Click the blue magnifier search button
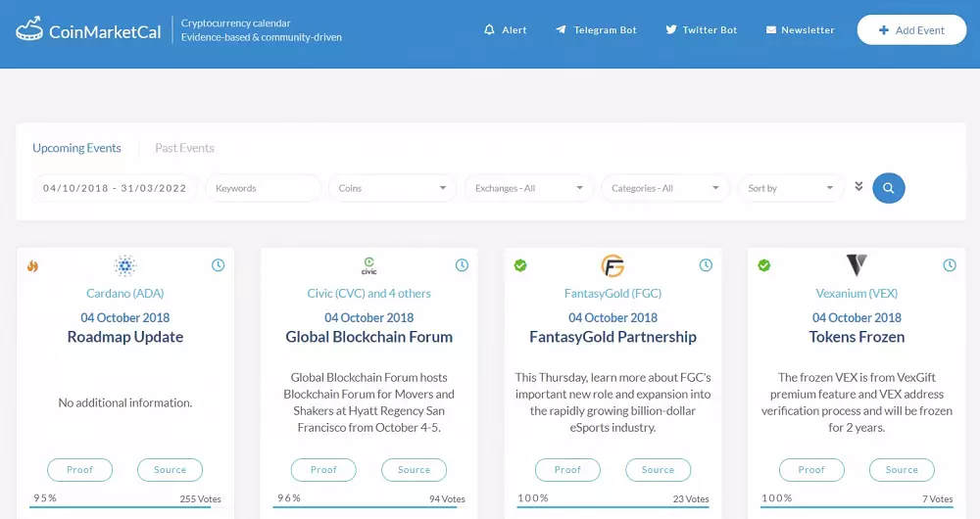Image resolution: width=980 pixels, height=519 pixels. [888, 188]
